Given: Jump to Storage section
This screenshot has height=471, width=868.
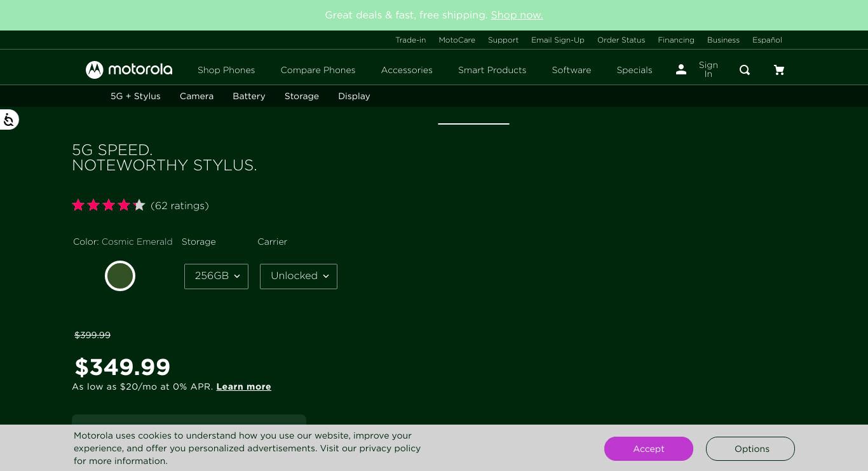Looking at the screenshot, I should [301, 96].
